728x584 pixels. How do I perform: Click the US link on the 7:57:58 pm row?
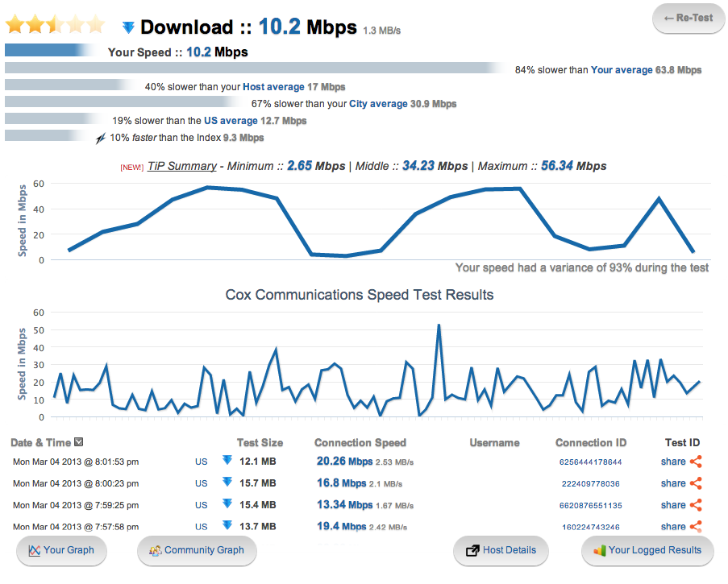pyautogui.click(x=201, y=527)
